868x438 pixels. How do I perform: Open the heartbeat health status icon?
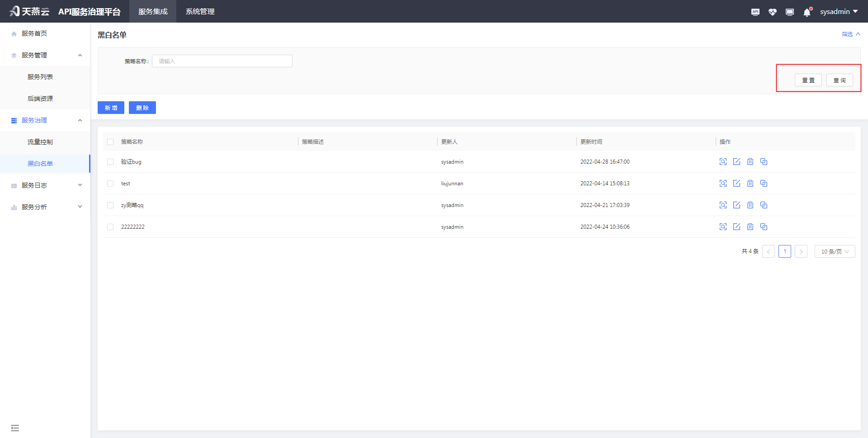[x=772, y=12]
